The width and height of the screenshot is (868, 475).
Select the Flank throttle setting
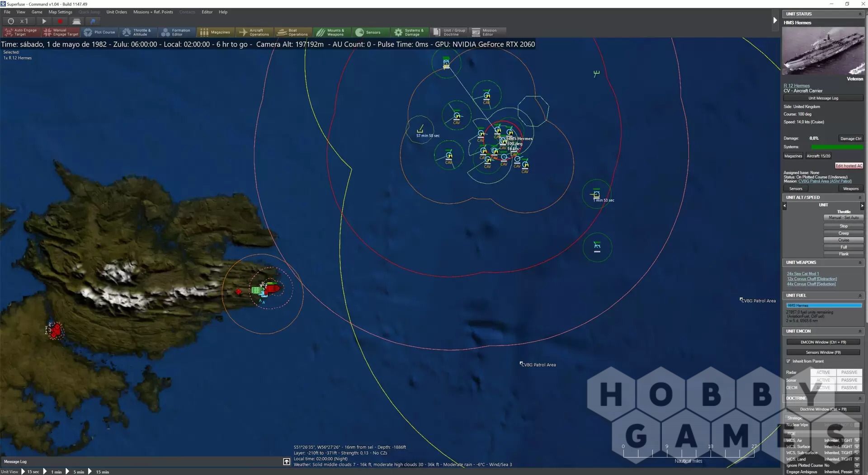point(844,254)
